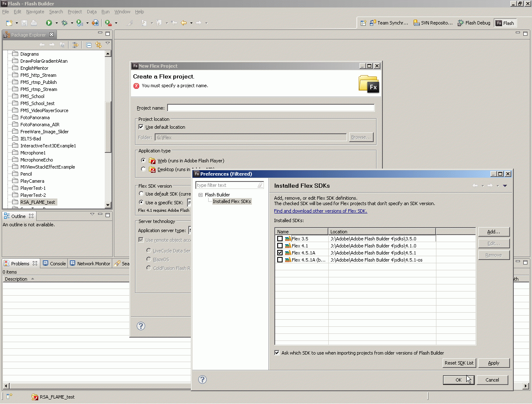Click the Profile toolbar icon
Screen dimensions: 532x404
tap(80, 23)
